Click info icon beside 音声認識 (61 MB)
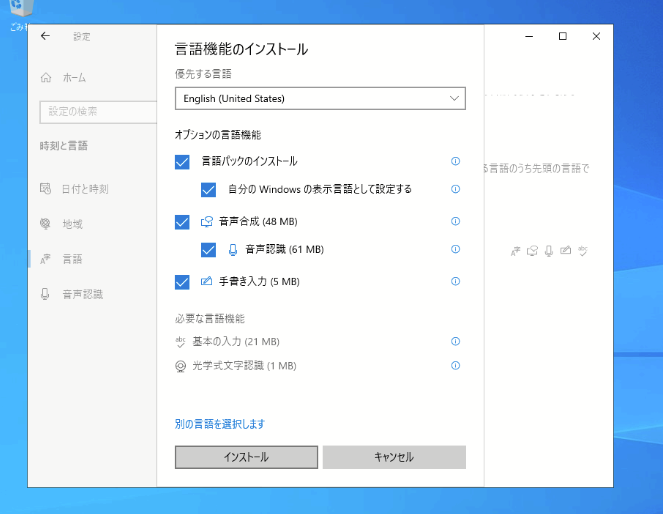The height and width of the screenshot is (514, 663). coord(455,249)
